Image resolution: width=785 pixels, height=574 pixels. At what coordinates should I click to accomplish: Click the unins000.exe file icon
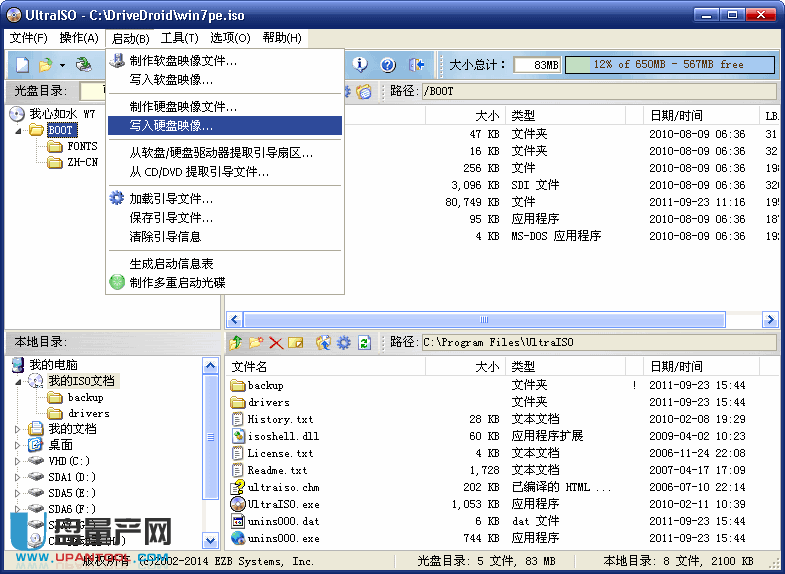238,538
